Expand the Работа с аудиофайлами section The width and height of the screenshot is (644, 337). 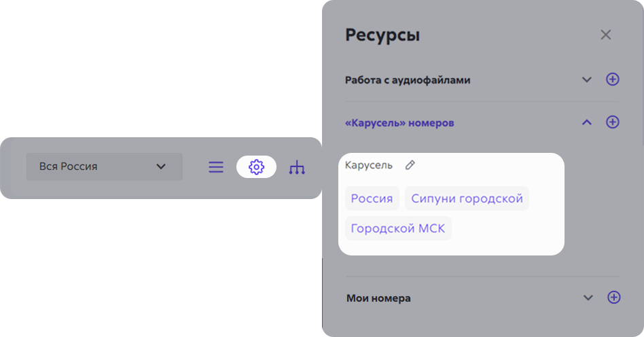coord(587,79)
